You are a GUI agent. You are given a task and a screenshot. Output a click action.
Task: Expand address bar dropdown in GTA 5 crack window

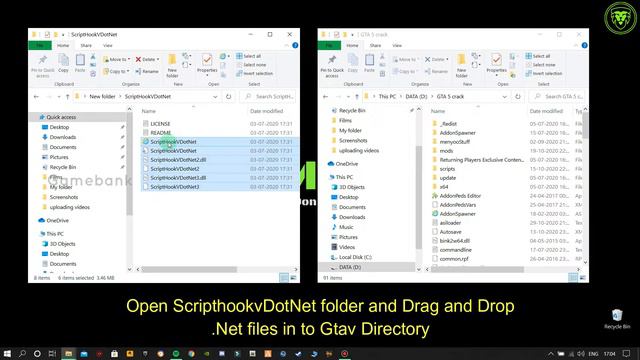click(504, 97)
